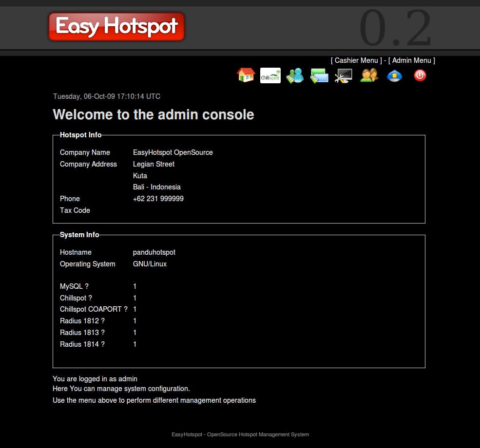Click the question mark next to Chillspot
Image resolution: width=480 pixels, height=448 pixels.
[x=91, y=298]
